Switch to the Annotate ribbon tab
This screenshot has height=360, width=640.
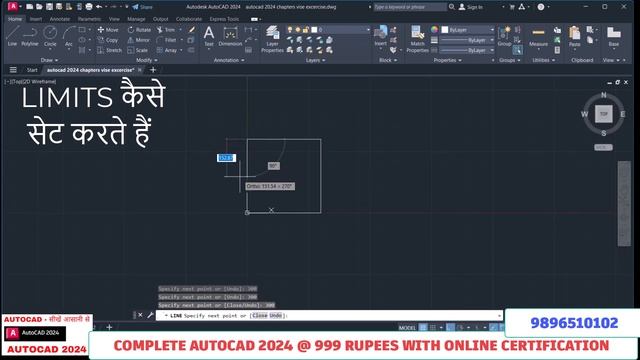[60, 19]
